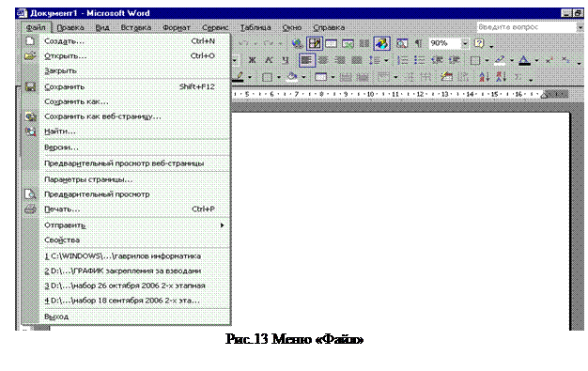Open the 90% zoom dropdown

coord(465,43)
